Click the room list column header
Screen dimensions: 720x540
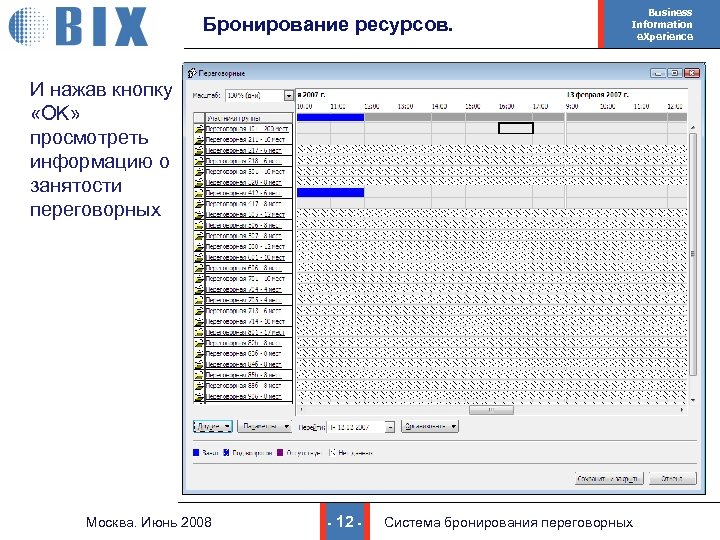[x=248, y=118]
